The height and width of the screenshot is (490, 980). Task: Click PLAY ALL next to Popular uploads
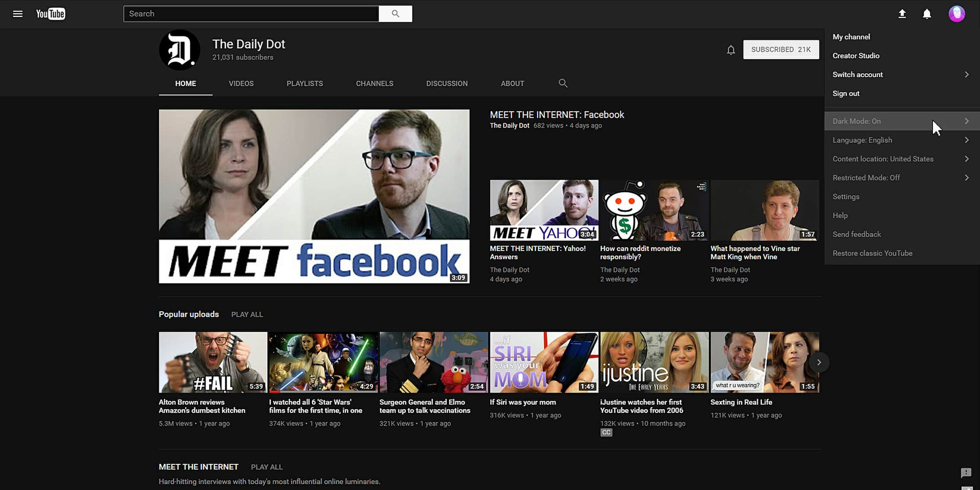click(247, 315)
